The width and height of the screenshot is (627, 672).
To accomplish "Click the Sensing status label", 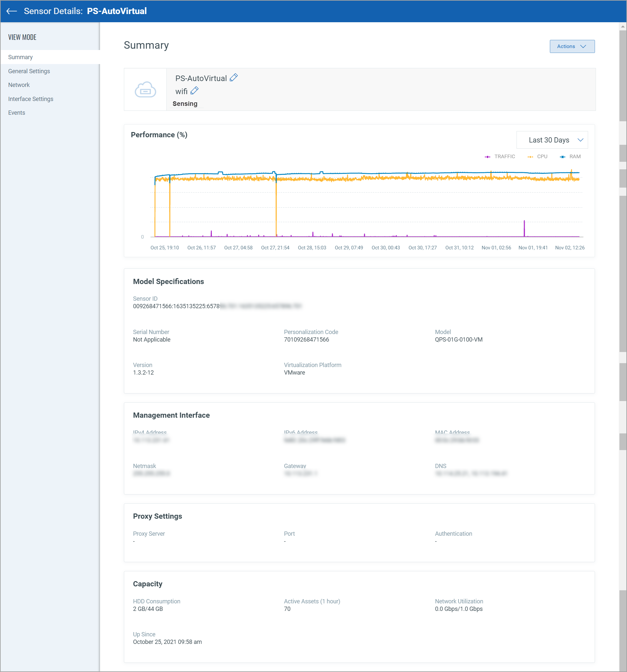I will pos(185,104).
